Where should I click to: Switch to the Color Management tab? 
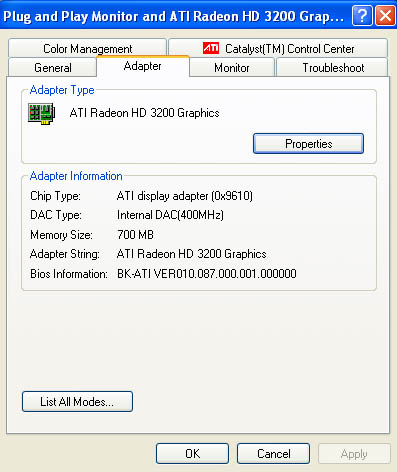click(x=87, y=49)
